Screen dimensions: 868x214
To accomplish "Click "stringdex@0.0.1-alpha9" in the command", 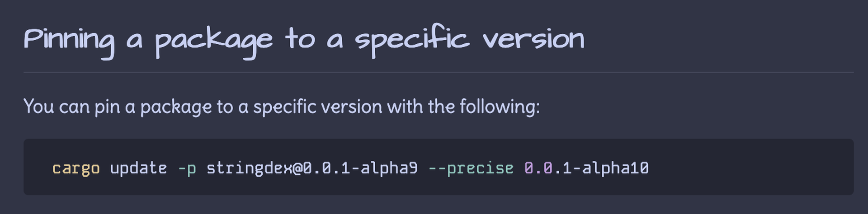I will pyautogui.click(x=312, y=168).
